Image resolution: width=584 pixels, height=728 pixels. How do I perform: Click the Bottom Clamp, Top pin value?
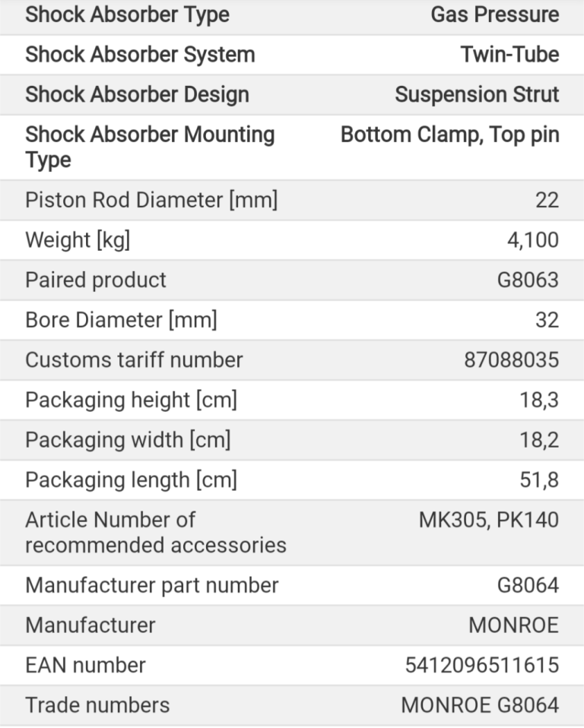click(x=449, y=135)
